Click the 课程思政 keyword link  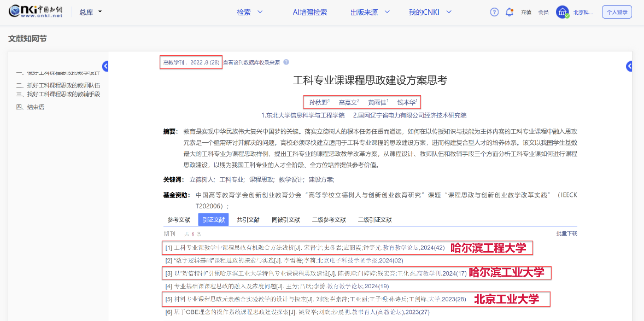coord(261,179)
